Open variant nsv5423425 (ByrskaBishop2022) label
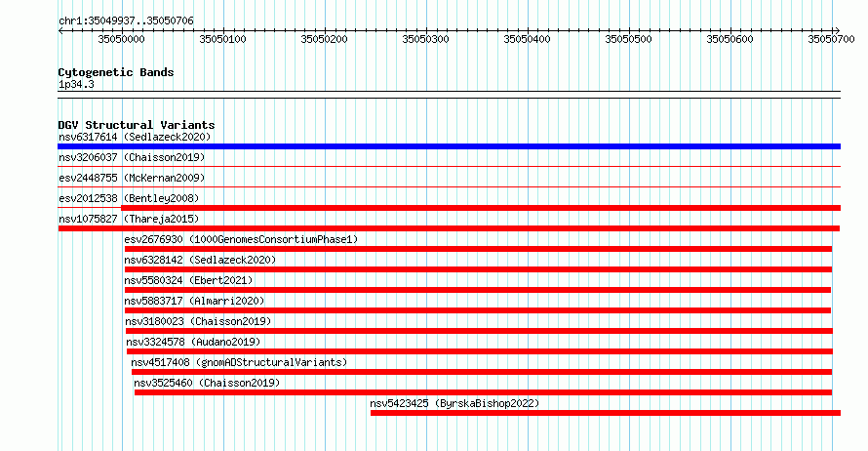Image resolution: width=868 pixels, height=451 pixels. pyautogui.click(x=454, y=403)
